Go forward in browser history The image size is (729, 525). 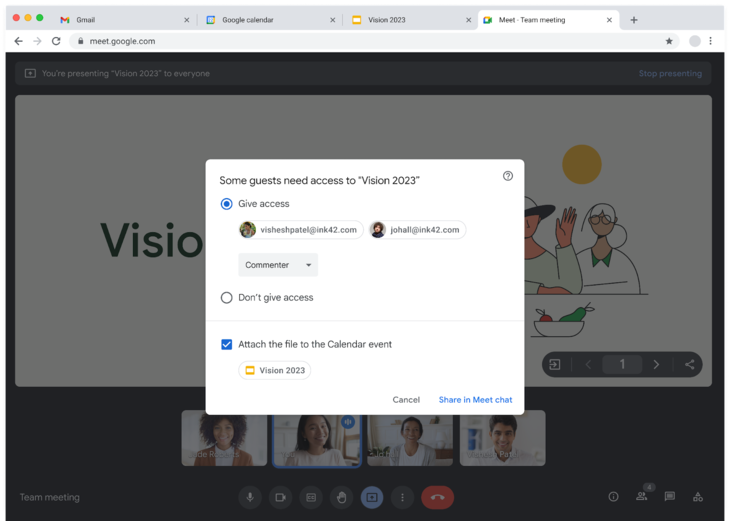pyautogui.click(x=37, y=41)
